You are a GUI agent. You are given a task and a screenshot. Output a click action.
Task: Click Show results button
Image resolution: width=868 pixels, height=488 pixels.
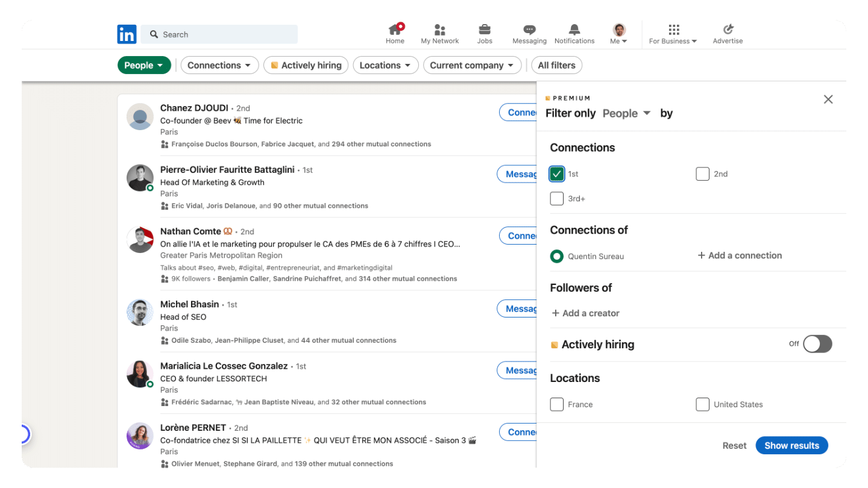[x=792, y=445]
